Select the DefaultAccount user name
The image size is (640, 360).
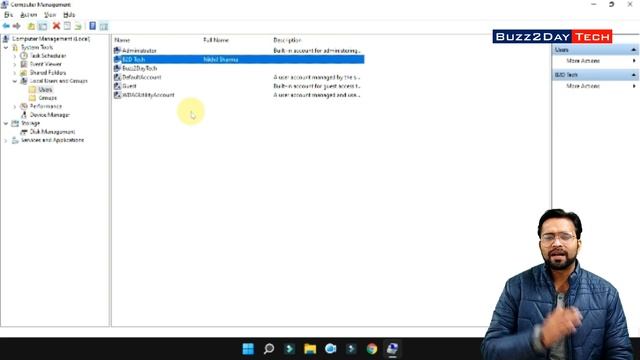pos(142,77)
